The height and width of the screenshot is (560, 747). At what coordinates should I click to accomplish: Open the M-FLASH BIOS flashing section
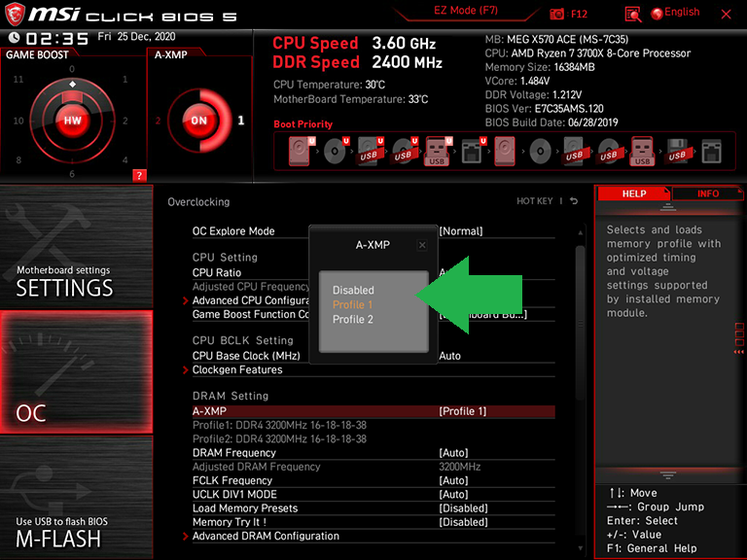(x=76, y=497)
